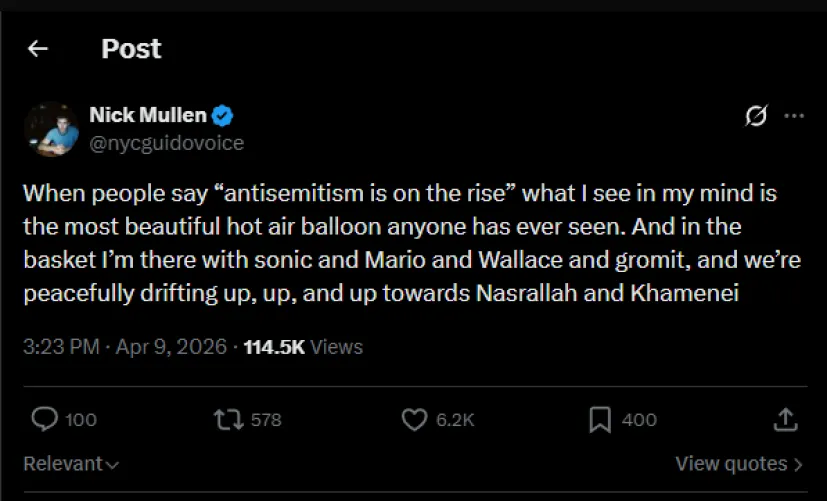Like the post with the heart icon
Viewport: 827px width, 501px height.
pyautogui.click(x=414, y=419)
